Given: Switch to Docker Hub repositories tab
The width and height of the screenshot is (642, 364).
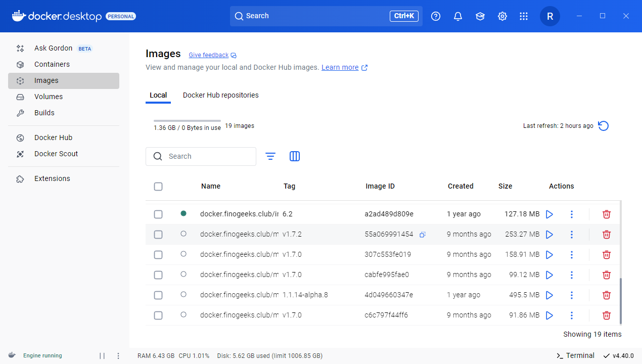Looking at the screenshot, I should click(221, 95).
